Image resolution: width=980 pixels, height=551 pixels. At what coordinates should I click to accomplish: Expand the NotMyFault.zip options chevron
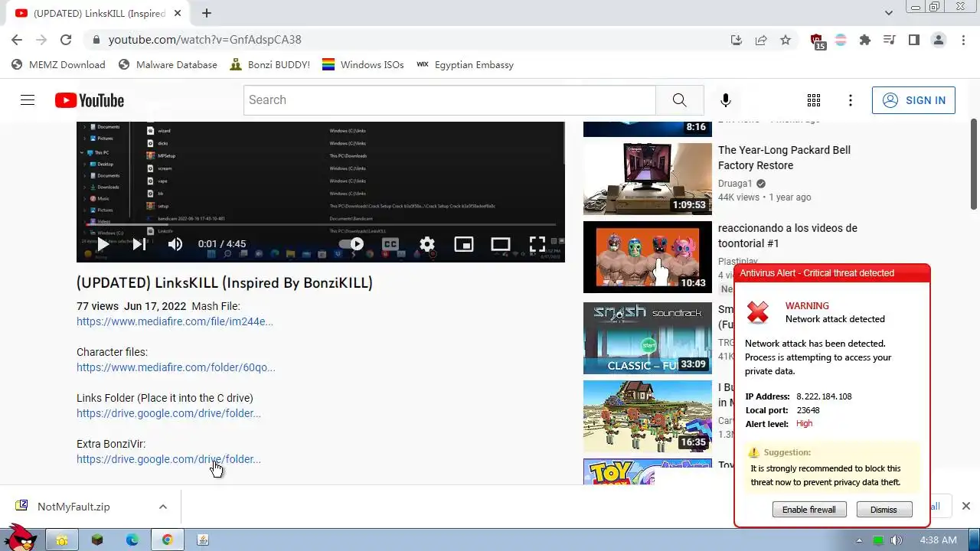pyautogui.click(x=163, y=507)
